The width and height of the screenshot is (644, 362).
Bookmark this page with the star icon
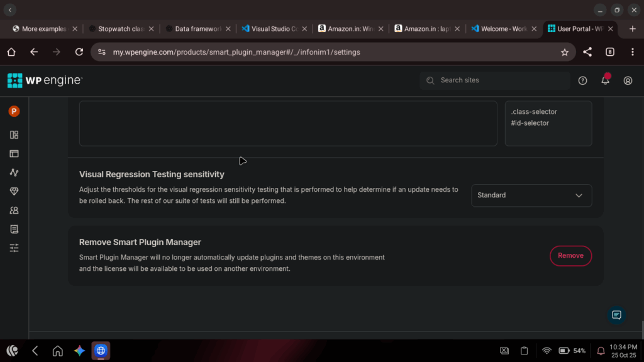pyautogui.click(x=564, y=52)
